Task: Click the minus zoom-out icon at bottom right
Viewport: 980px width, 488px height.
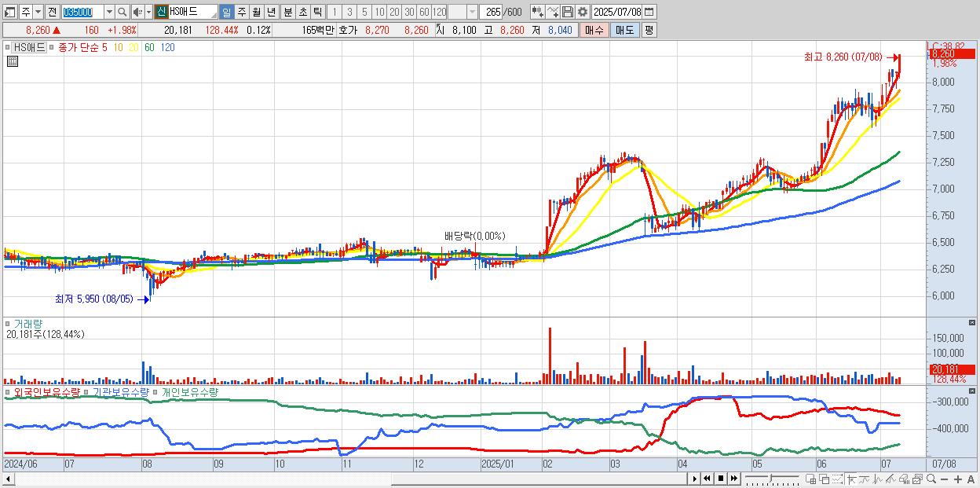Action: click(944, 479)
